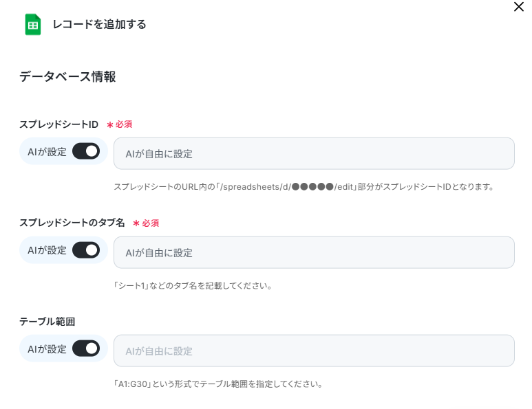This screenshot has height=409, width=532.
Task: Click the 「シート1」 tab name hint text
Action: [x=193, y=286]
